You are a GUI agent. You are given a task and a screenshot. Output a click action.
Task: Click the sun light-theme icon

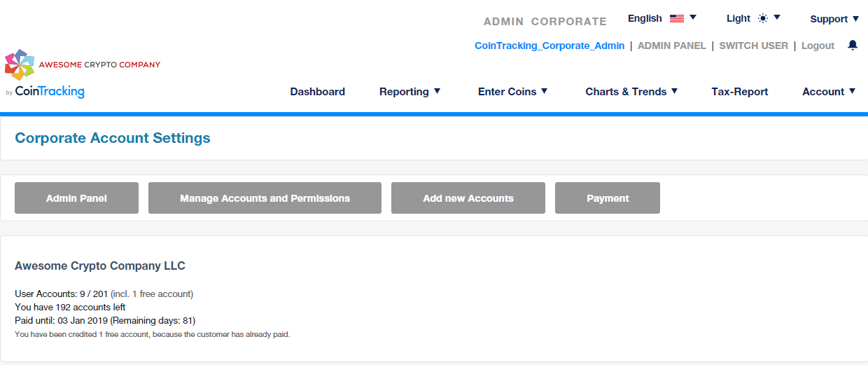(763, 18)
